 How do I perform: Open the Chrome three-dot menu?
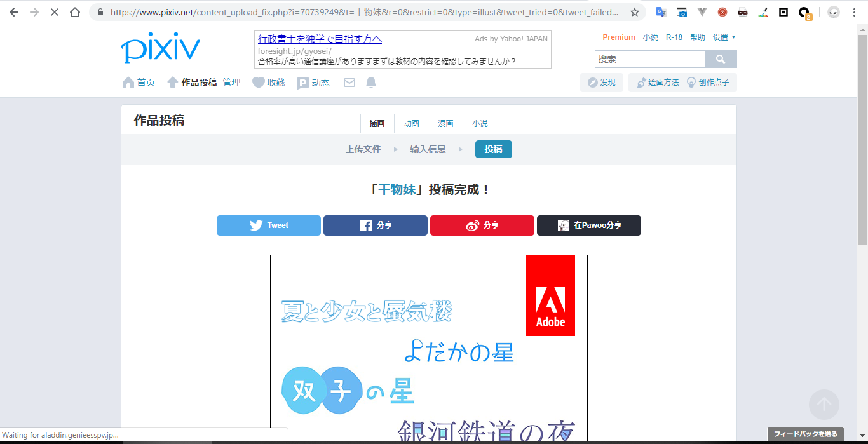coord(854,12)
